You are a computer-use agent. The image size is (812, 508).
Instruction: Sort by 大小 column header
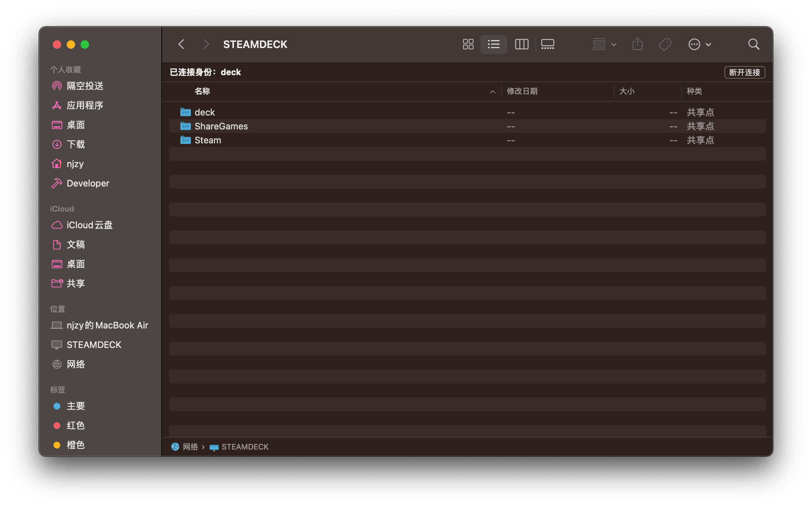pyautogui.click(x=627, y=91)
